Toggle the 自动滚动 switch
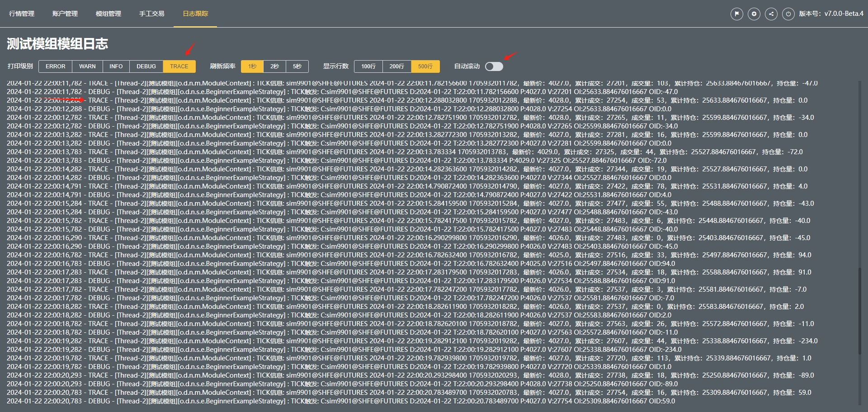 pos(494,66)
